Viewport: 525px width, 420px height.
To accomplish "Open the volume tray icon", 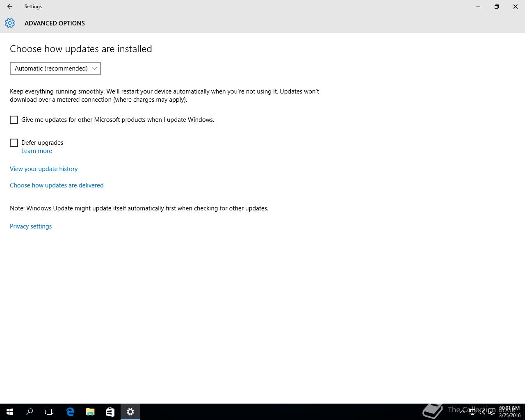I will 482,412.
